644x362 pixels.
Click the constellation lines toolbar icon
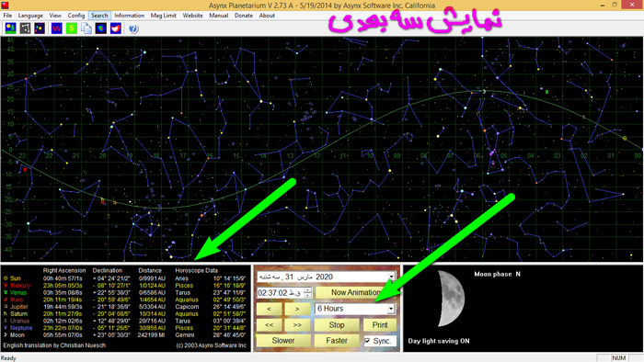coord(25,28)
